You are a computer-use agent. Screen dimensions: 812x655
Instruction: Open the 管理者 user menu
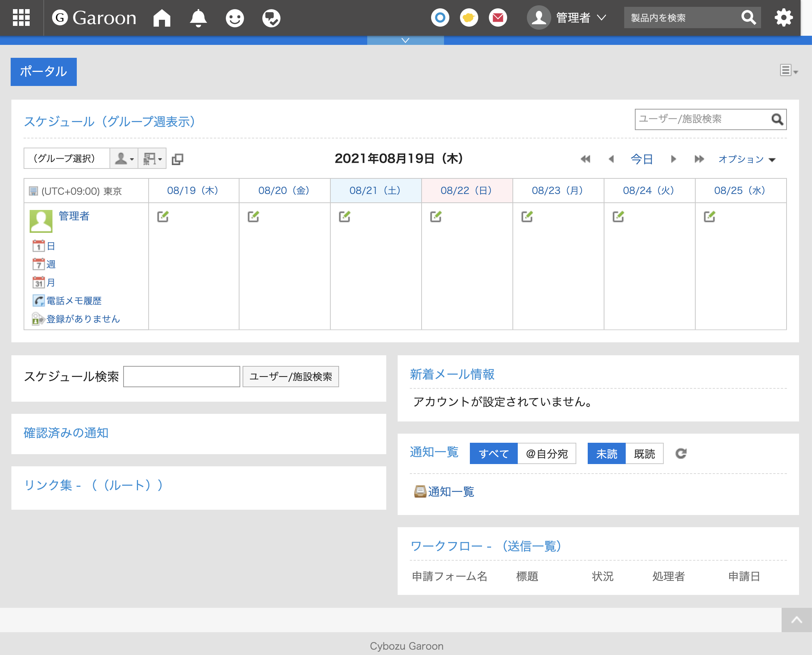point(566,17)
